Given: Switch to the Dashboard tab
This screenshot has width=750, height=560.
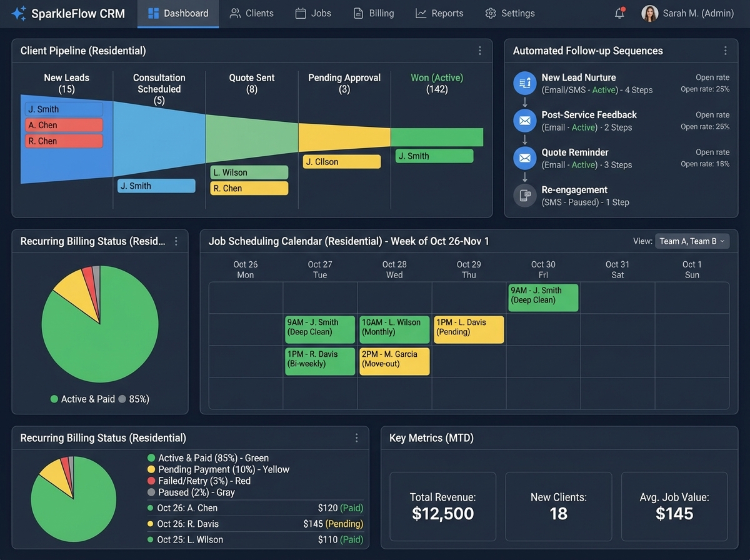Looking at the screenshot, I should click(x=178, y=12).
